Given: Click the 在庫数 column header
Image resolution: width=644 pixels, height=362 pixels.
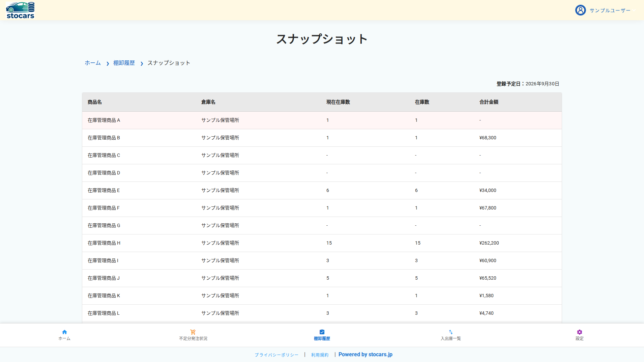Looking at the screenshot, I should (422, 102).
